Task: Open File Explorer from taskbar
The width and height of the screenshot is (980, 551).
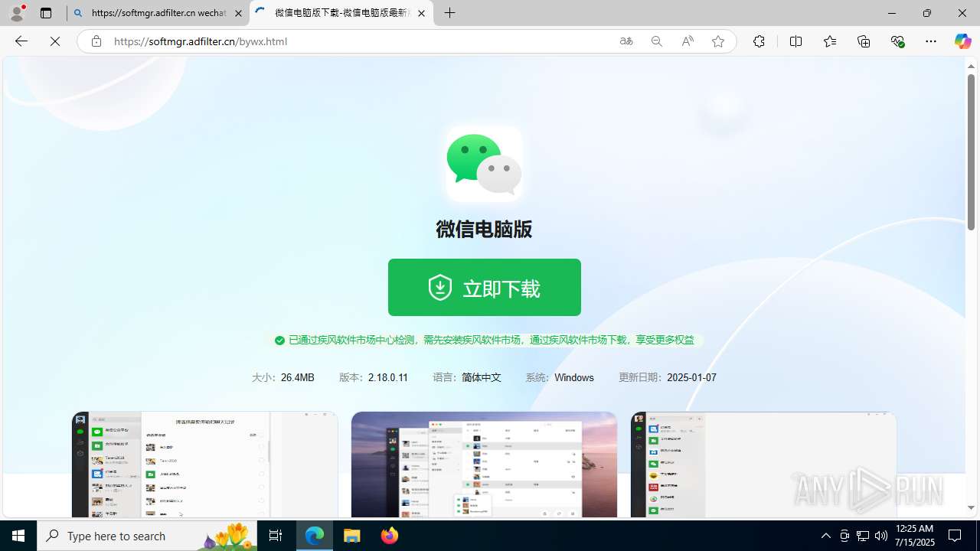Action: point(352,536)
